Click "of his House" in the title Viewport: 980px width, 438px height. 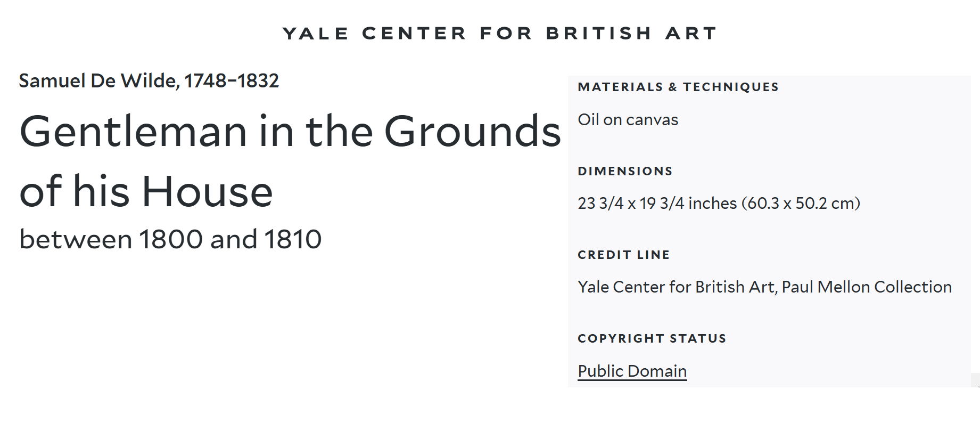click(x=146, y=191)
